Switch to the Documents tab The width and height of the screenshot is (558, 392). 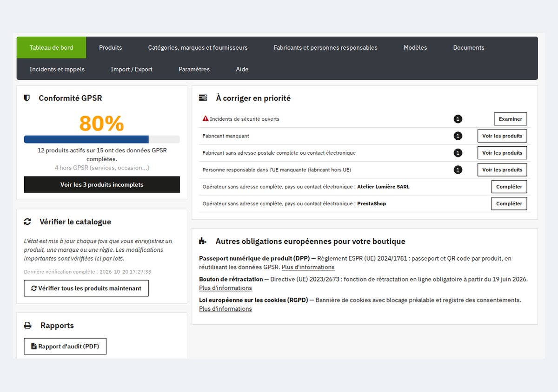pyautogui.click(x=469, y=47)
